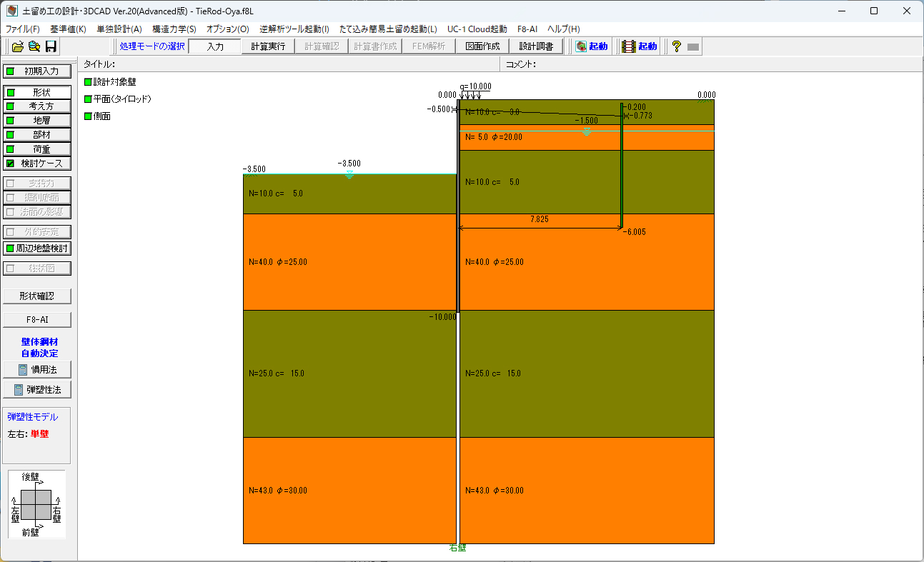Toggle the 設計対象壁 green indicator
The height and width of the screenshot is (562, 924).
click(89, 82)
